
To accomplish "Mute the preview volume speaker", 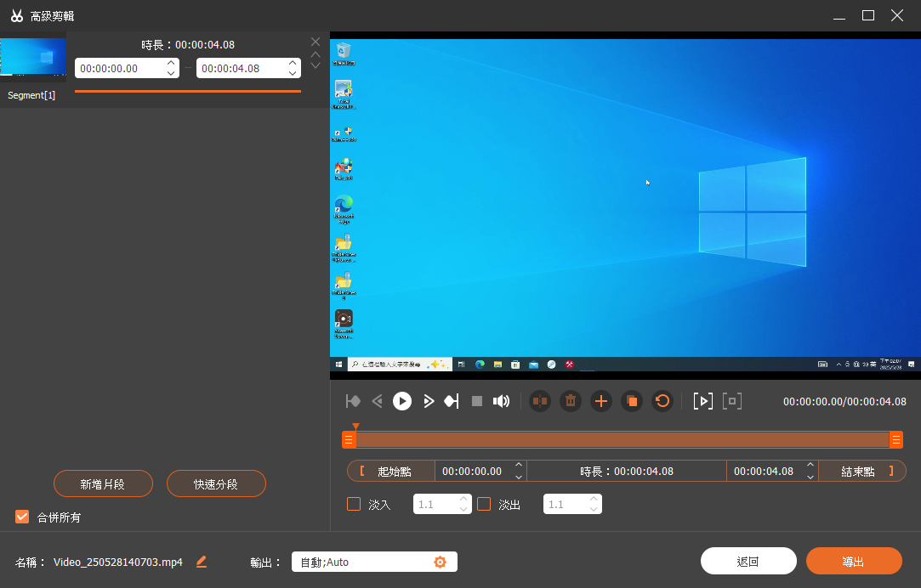I will pos(501,401).
